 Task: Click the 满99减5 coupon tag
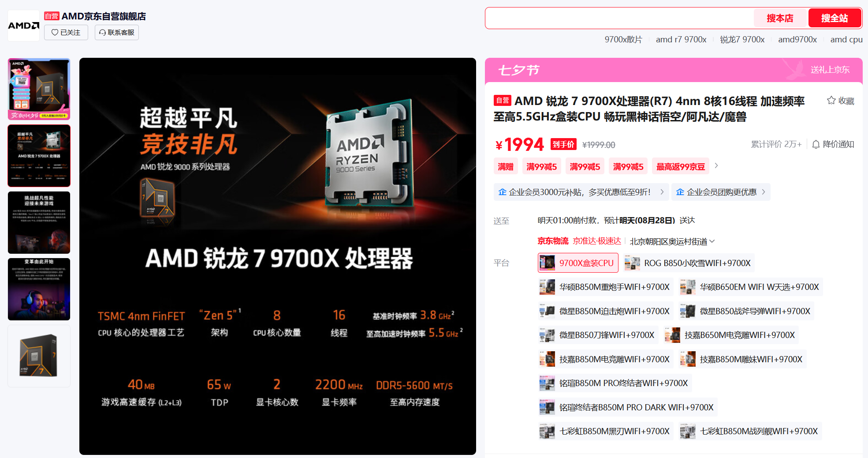coord(541,166)
